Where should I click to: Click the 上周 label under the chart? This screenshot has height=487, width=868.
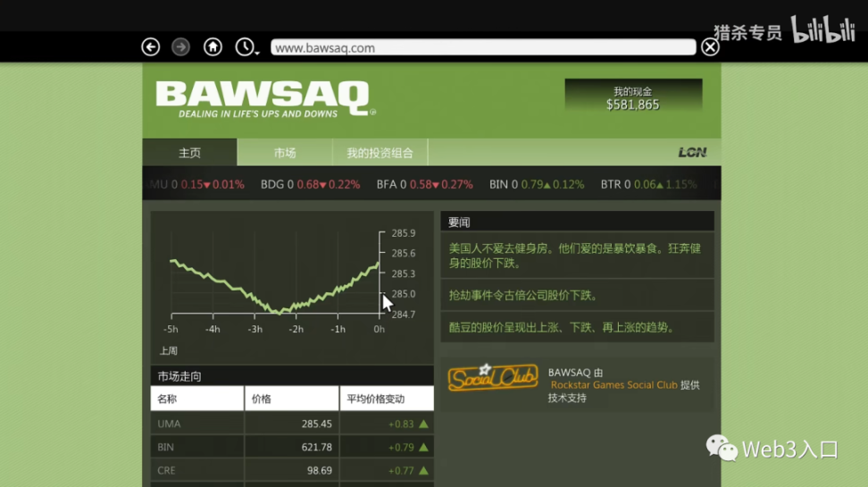[x=168, y=350]
